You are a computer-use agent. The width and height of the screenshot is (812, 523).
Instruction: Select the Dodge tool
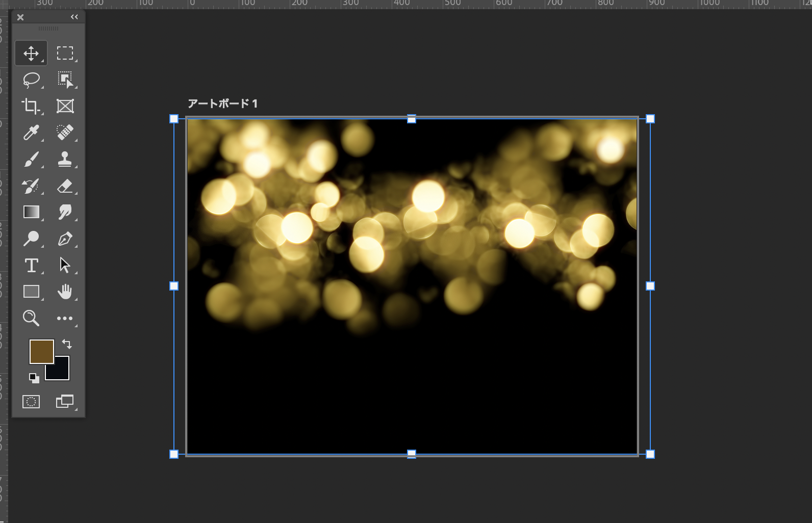31,239
